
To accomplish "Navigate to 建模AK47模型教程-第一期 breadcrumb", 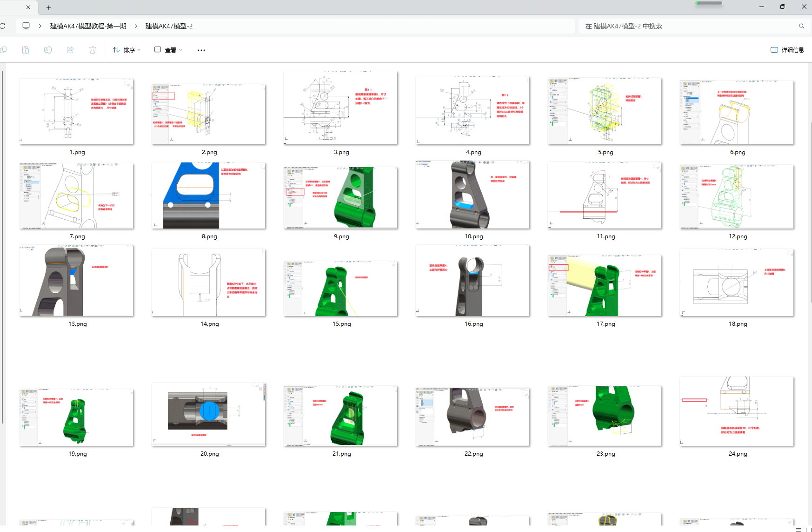I will [x=88, y=26].
